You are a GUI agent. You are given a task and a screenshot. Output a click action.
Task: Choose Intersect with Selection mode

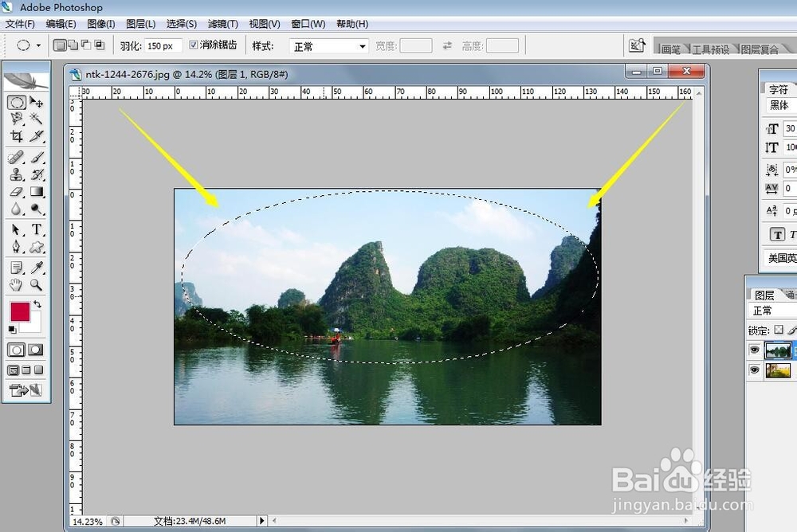click(100, 45)
